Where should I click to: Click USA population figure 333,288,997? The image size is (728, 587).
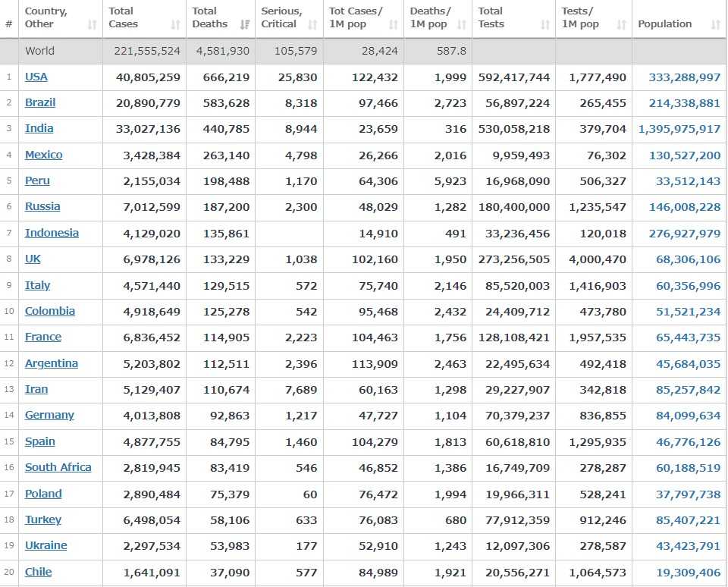point(685,77)
